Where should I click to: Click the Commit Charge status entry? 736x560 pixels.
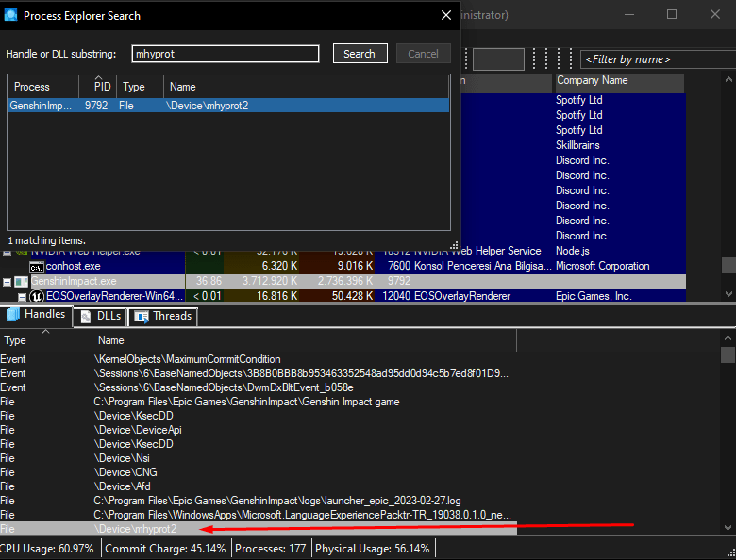point(165,549)
